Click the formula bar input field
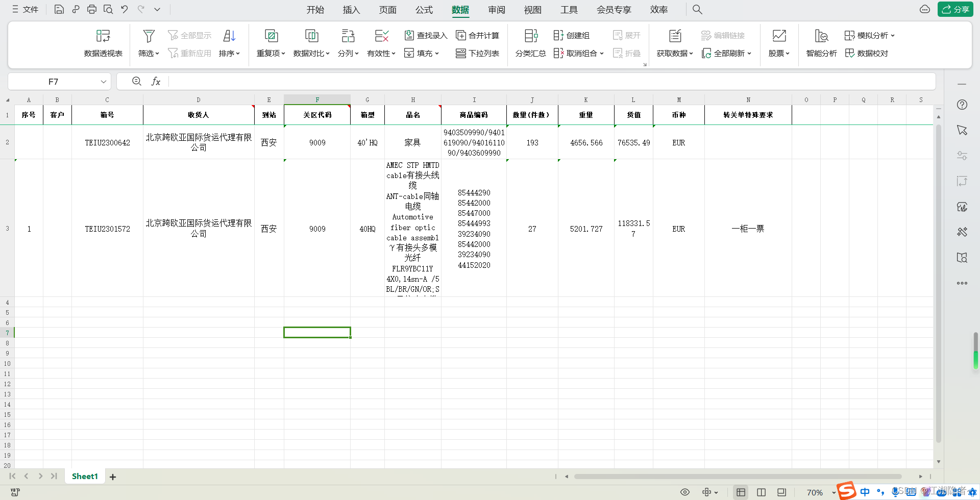Image resolution: width=980 pixels, height=500 pixels. [x=551, y=81]
